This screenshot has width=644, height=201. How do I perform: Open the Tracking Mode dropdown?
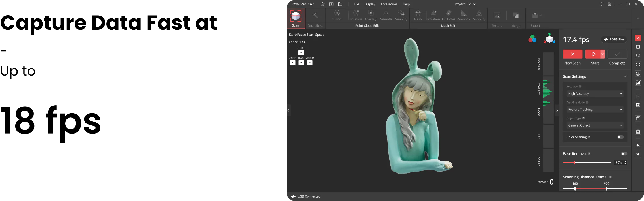coord(595,110)
